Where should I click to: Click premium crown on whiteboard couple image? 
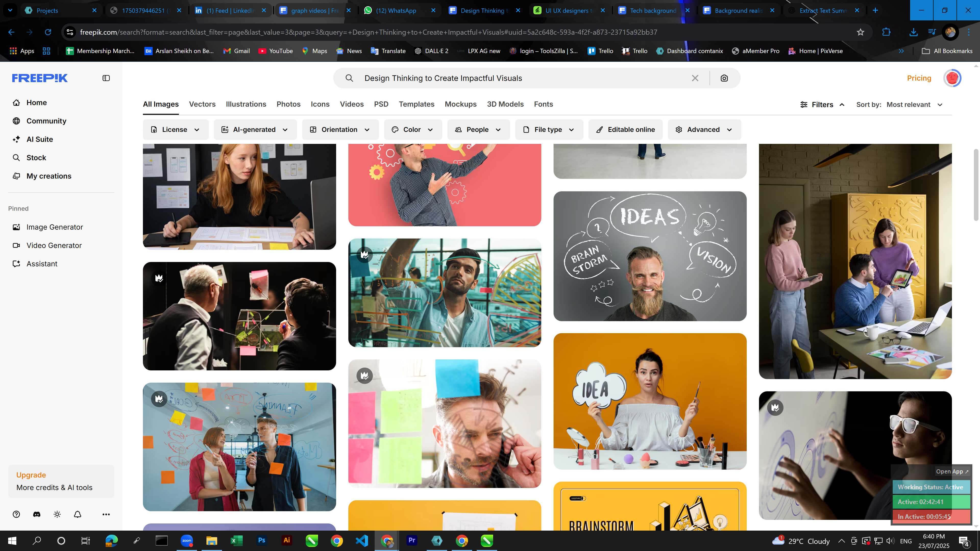tap(159, 399)
